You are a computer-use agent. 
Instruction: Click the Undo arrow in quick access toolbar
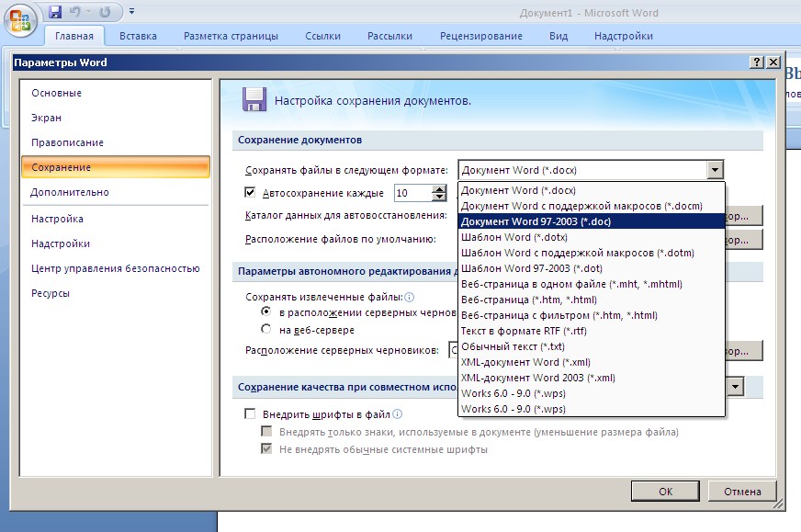coord(75,11)
